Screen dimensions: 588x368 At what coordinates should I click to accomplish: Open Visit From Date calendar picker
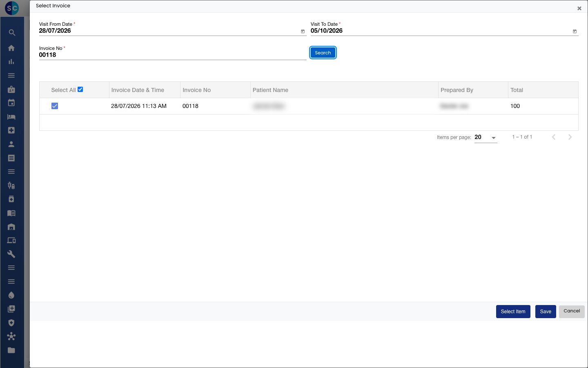point(303,31)
